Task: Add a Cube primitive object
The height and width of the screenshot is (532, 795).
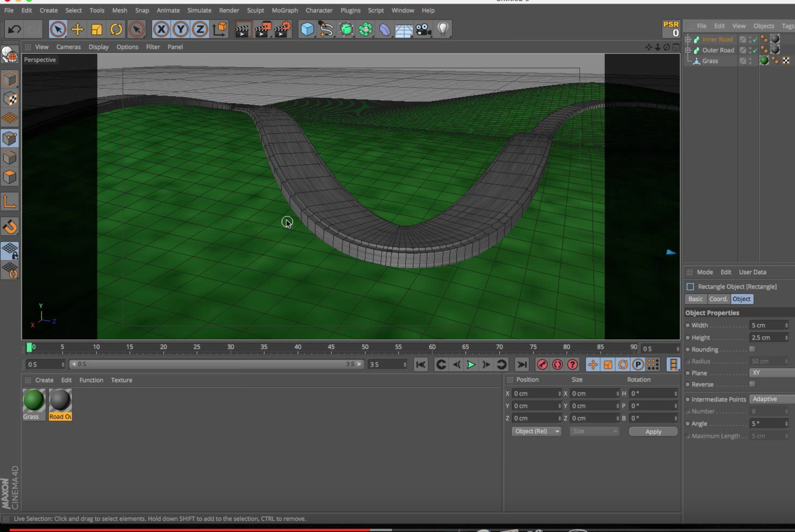Action: coord(307,29)
